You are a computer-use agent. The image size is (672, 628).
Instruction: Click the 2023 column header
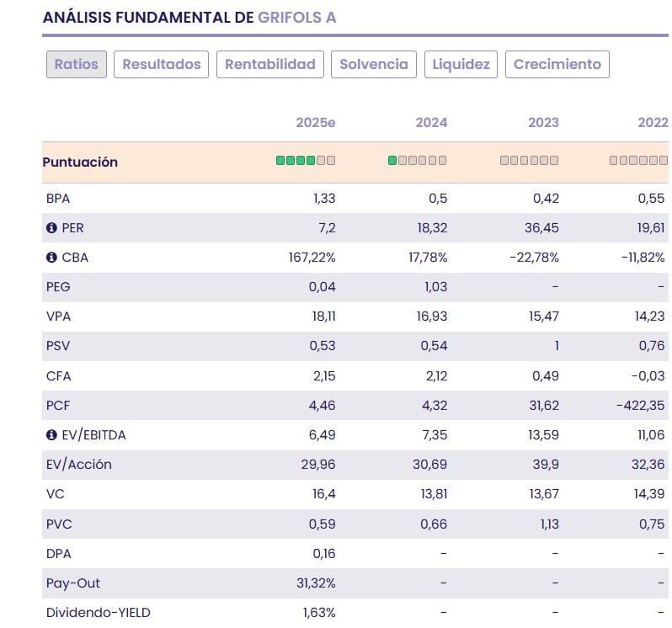[x=543, y=123]
